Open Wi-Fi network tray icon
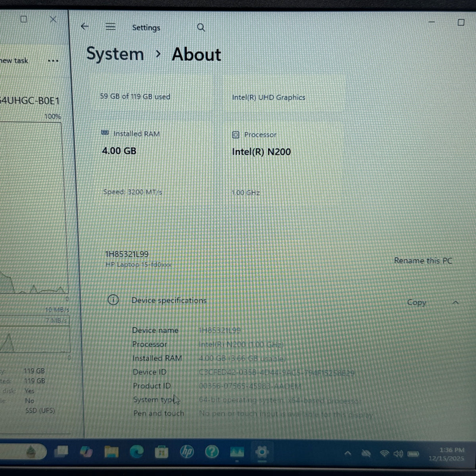Screen dimensions: 476x476 pos(384,453)
